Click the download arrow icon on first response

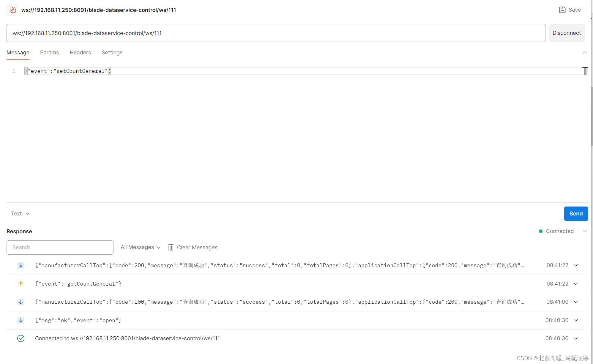pyautogui.click(x=21, y=265)
